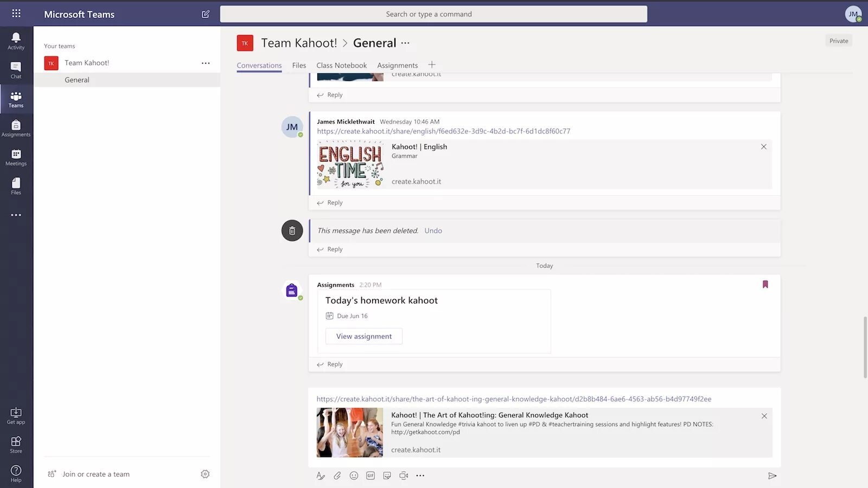Click the Private label button
This screenshot has width=868, height=488.
pyautogui.click(x=839, y=41)
